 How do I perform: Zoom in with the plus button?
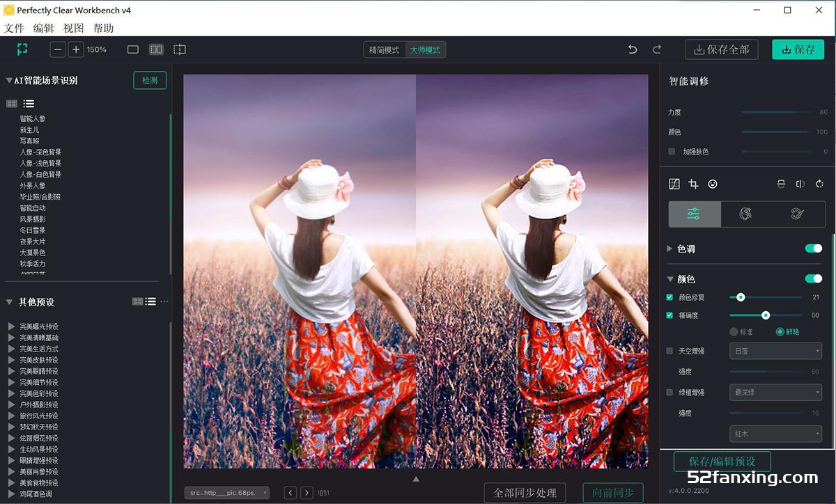76,49
